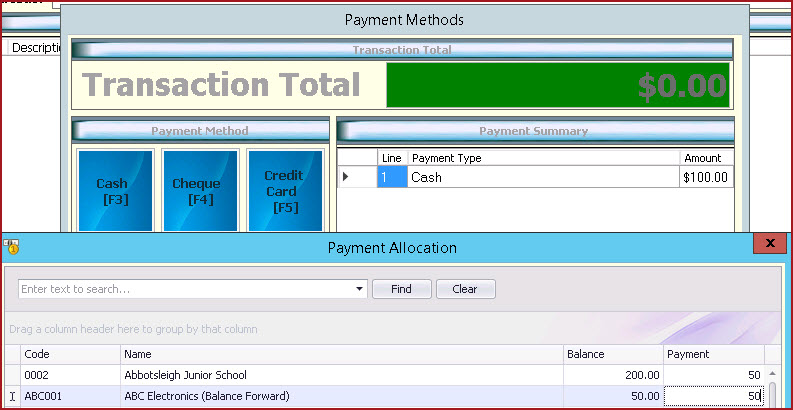Click the scroll up arrow in allocation grid
The width and height of the screenshot is (793, 410).
coord(772,374)
